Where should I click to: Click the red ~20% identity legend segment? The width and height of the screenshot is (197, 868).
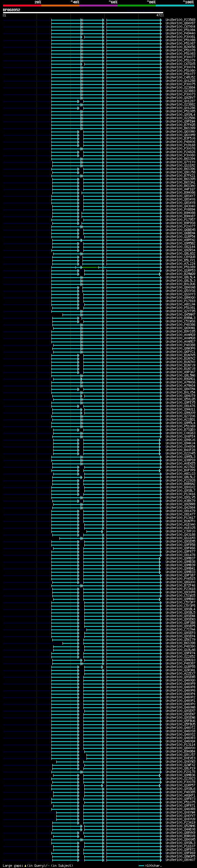pyautogui.click(x=22, y=6)
